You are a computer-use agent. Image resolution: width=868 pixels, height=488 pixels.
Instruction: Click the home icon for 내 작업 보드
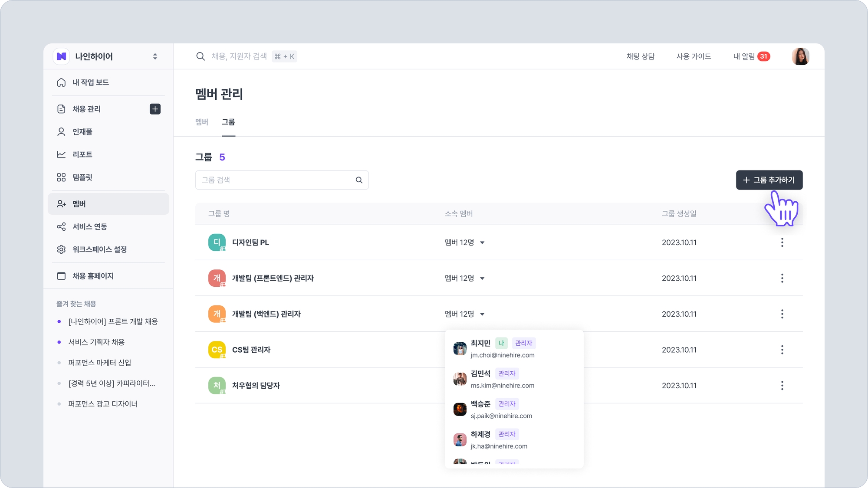tap(61, 82)
